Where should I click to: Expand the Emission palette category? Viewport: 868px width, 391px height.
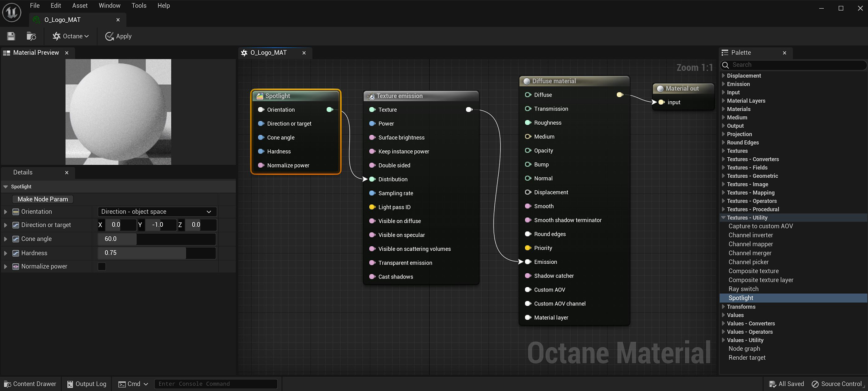[723, 84]
